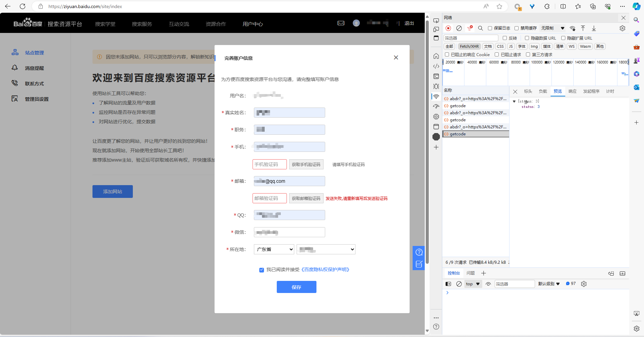Refresh the browser page
Viewport: 644px width, 337px height.
23,6
